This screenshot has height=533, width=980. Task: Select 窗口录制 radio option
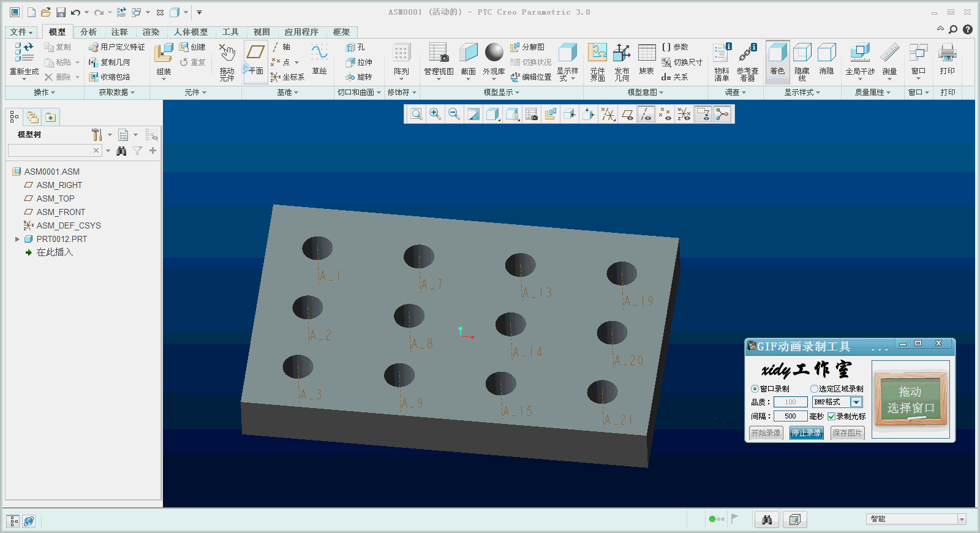[755, 389]
